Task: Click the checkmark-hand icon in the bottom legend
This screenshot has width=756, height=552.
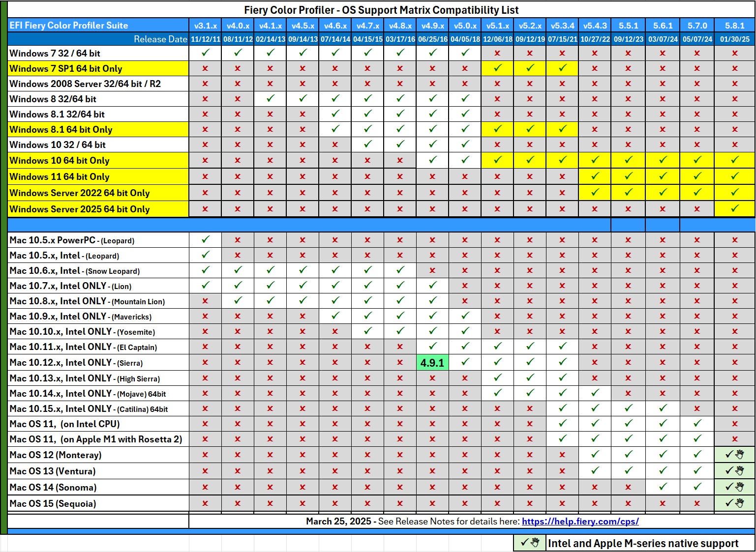Action: click(x=530, y=543)
